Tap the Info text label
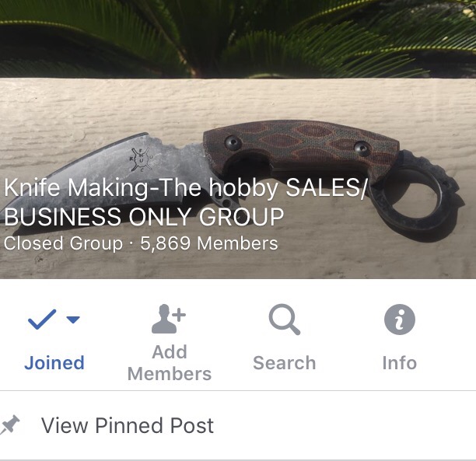Image resolution: width=476 pixels, height=461 pixels. 400,363
